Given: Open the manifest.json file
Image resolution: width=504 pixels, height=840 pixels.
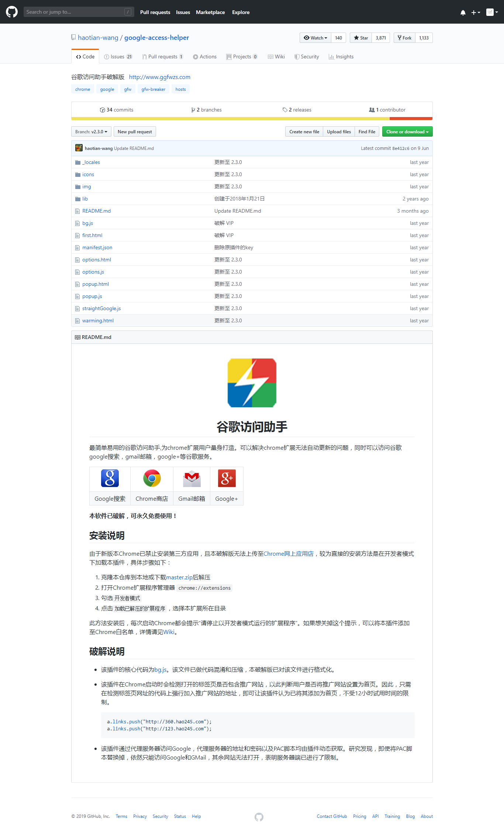Looking at the screenshot, I should [x=97, y=247].
